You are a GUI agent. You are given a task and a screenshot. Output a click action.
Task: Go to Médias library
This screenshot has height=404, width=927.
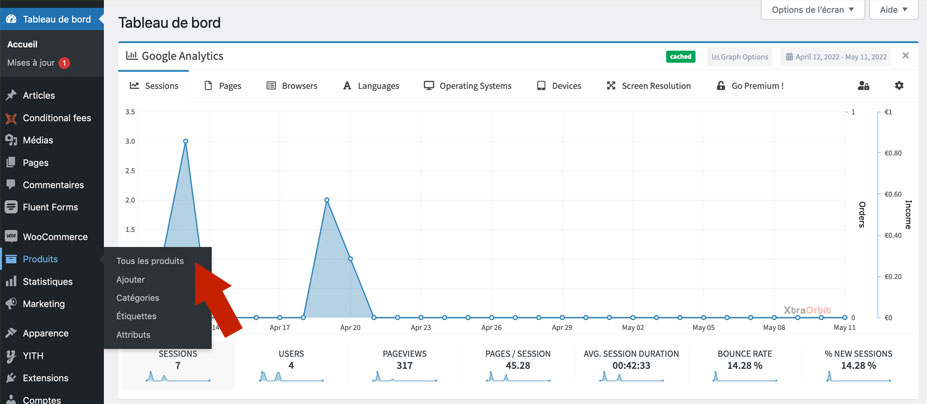coord(37,140)
